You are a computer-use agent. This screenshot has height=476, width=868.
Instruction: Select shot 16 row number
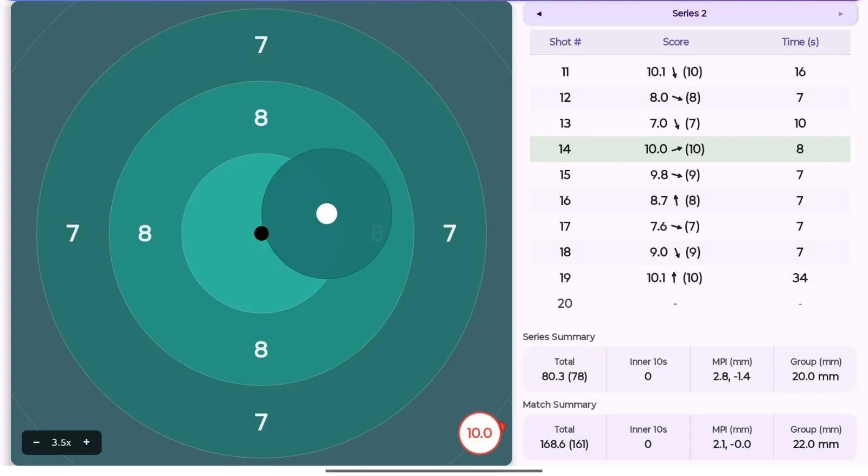565,201
